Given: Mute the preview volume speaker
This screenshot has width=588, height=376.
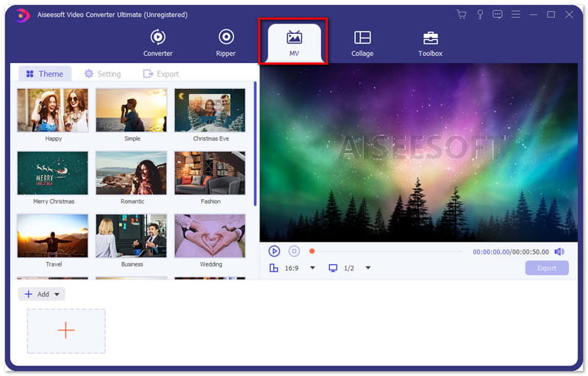Looking at the screenshot, I should tap(559, 252).
